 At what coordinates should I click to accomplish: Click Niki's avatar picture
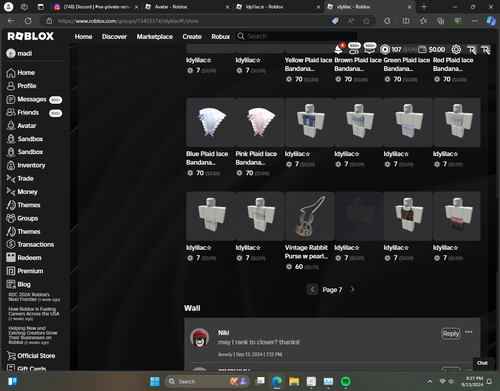(199, 337)
